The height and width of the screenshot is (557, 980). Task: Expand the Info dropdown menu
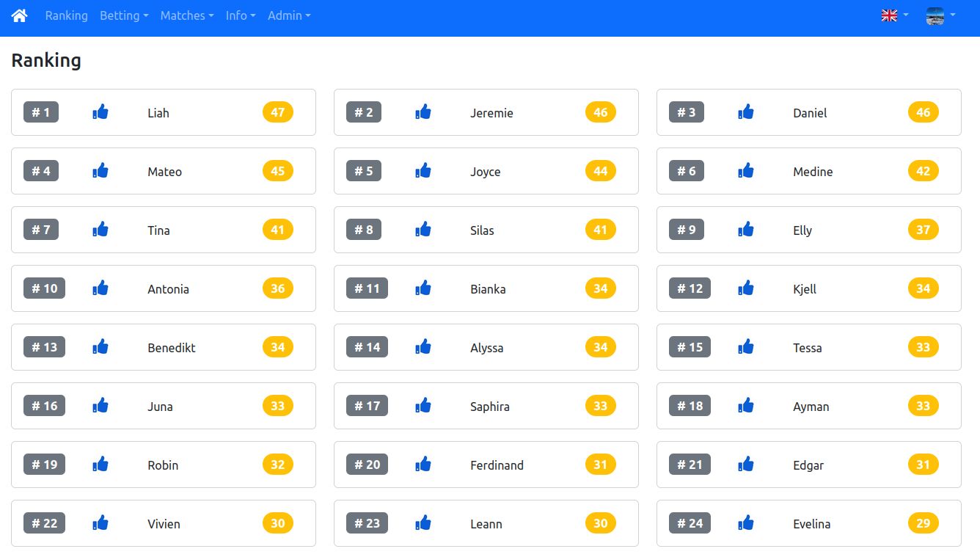pos(241,15)
